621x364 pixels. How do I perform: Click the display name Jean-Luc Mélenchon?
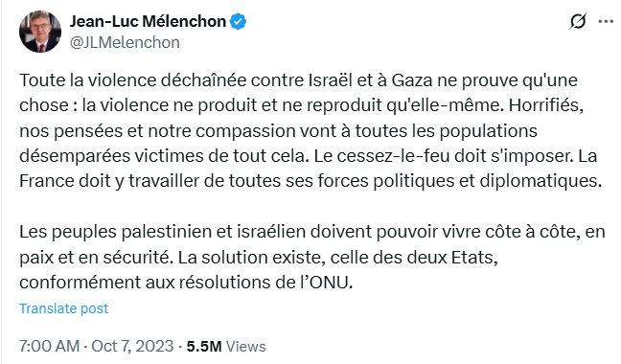(148, 21)
